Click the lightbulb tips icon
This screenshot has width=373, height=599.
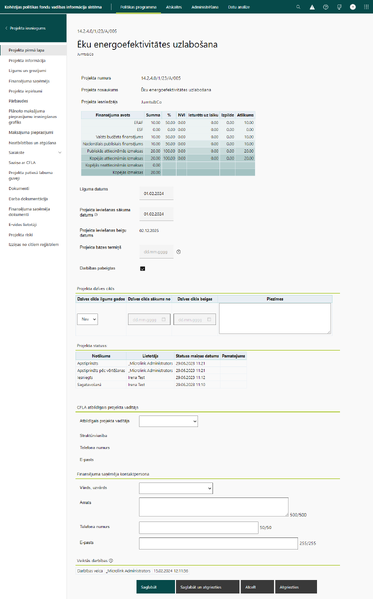339,7
